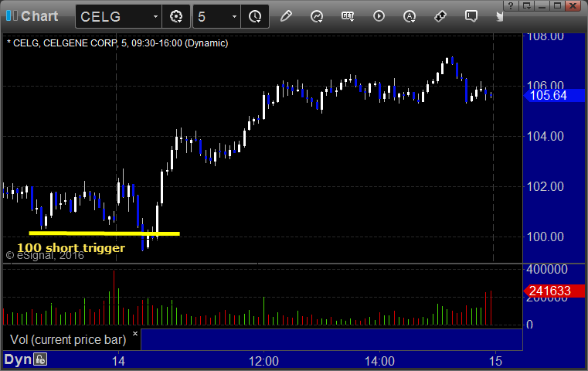Click the 100 short trigger text annotation
The image size is (588, 371).
(x=71, y=248)
